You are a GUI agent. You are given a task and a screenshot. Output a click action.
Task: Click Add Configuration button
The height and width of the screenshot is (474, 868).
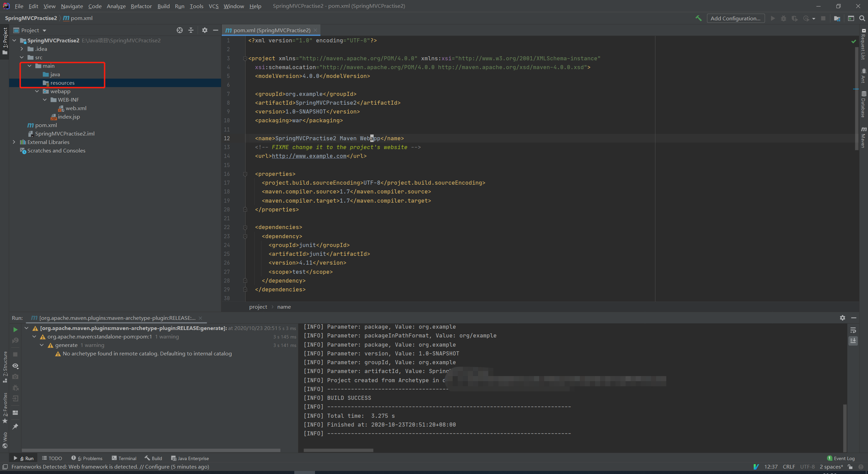pos(735,18)
